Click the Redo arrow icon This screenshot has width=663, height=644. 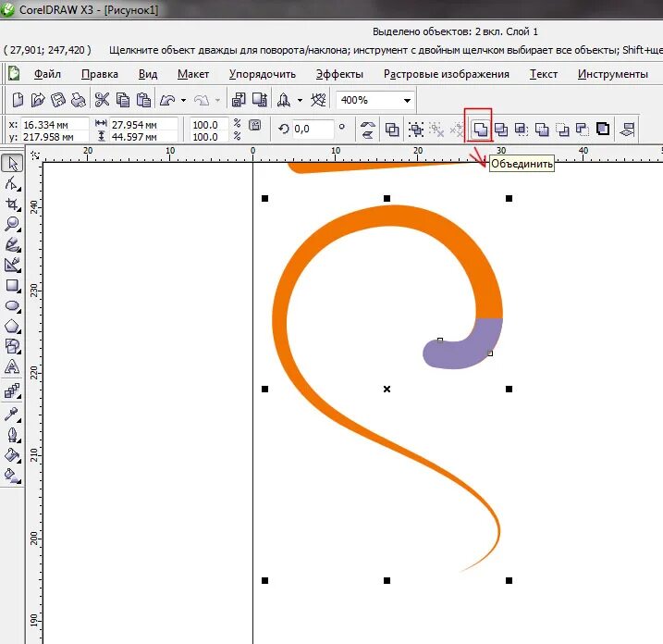(202, 100)
